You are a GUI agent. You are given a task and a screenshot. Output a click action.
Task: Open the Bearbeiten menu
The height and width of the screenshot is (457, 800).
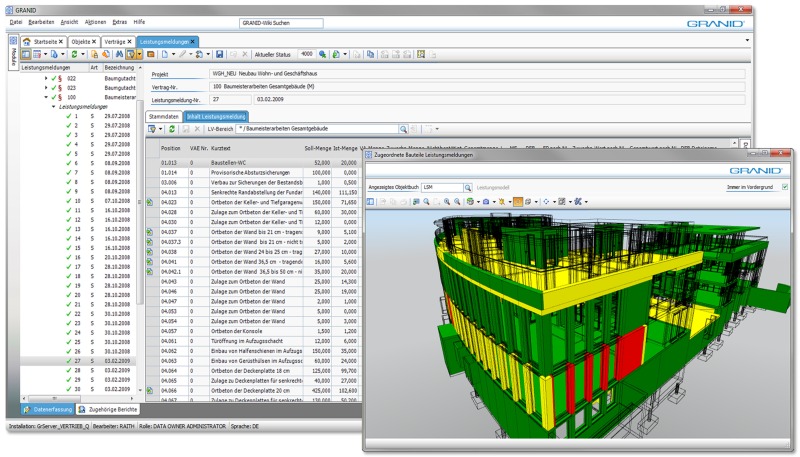tap(41, 22)
